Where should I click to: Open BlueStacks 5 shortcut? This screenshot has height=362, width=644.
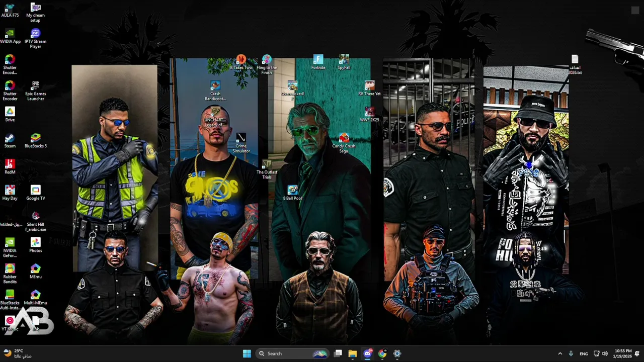point(35,141)
